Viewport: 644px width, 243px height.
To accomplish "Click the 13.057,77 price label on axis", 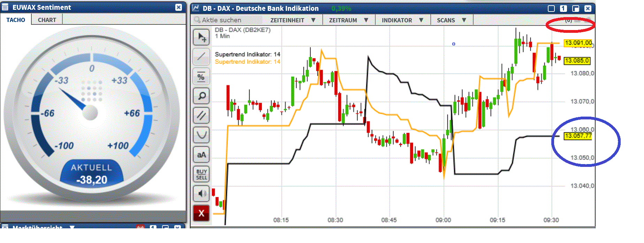I will 578,136.
